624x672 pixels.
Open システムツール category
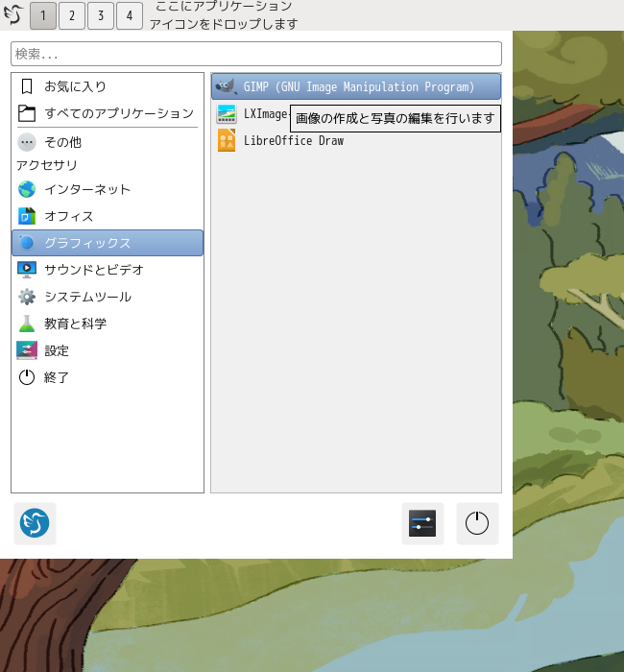108,297
